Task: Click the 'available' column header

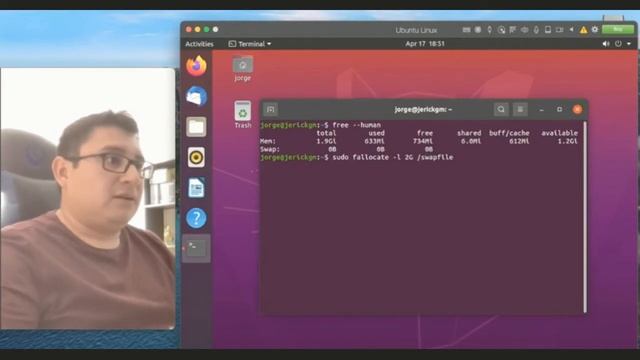Action: coord(559,133)
